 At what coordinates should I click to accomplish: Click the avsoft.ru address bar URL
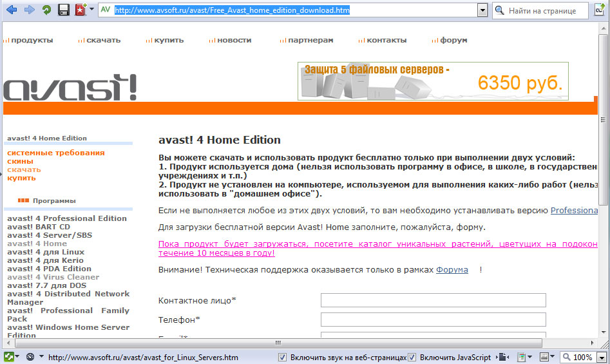pos(233,10)
